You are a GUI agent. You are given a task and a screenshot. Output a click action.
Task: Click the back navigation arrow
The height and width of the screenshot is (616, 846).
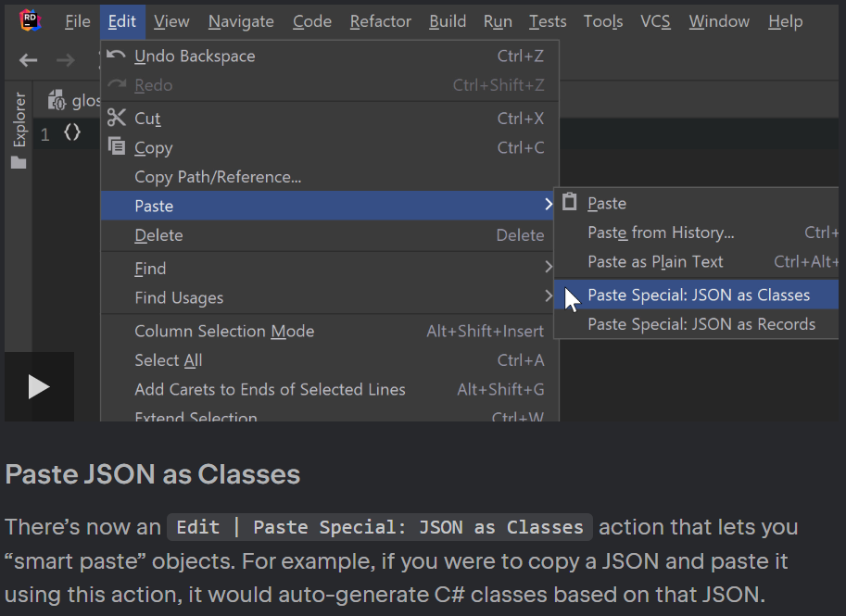(x=28, y=60)
